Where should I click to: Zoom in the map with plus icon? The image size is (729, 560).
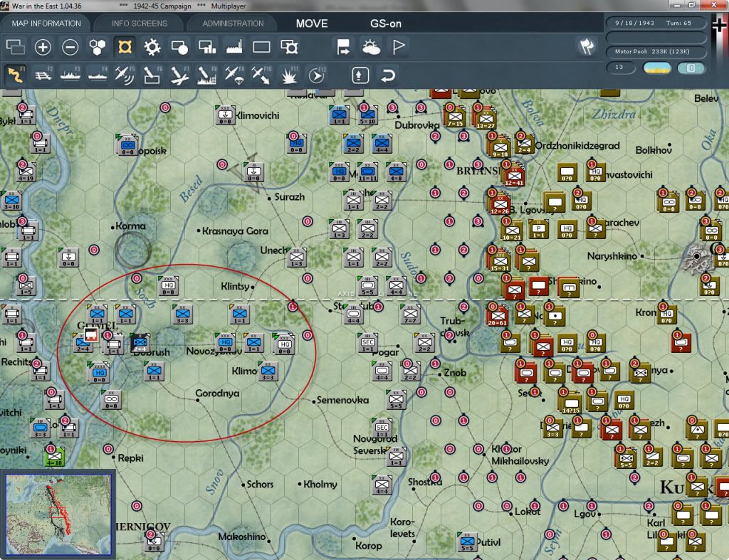(43, 47)
